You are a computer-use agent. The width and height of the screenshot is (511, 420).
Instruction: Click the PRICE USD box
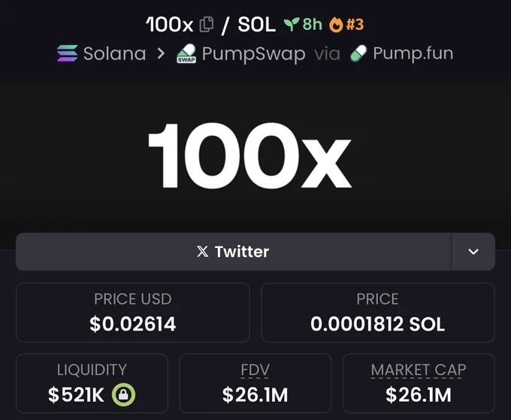click(133, 313)
